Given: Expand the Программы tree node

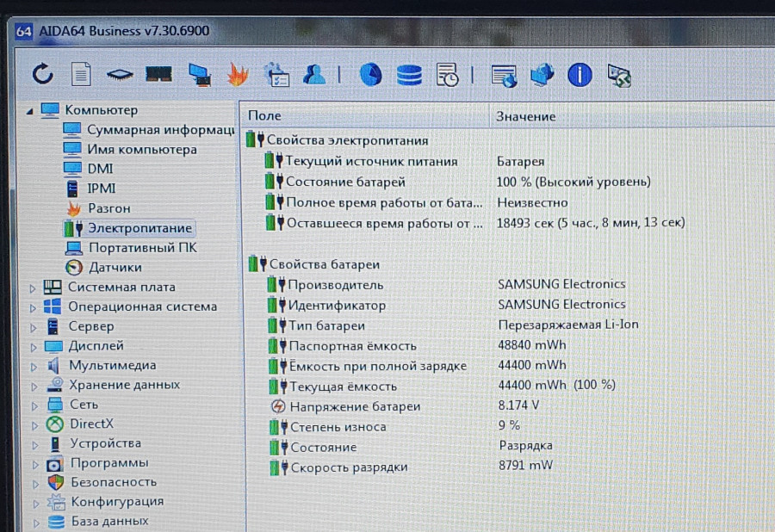Looking at the screenshot, I should click(35, 464).
